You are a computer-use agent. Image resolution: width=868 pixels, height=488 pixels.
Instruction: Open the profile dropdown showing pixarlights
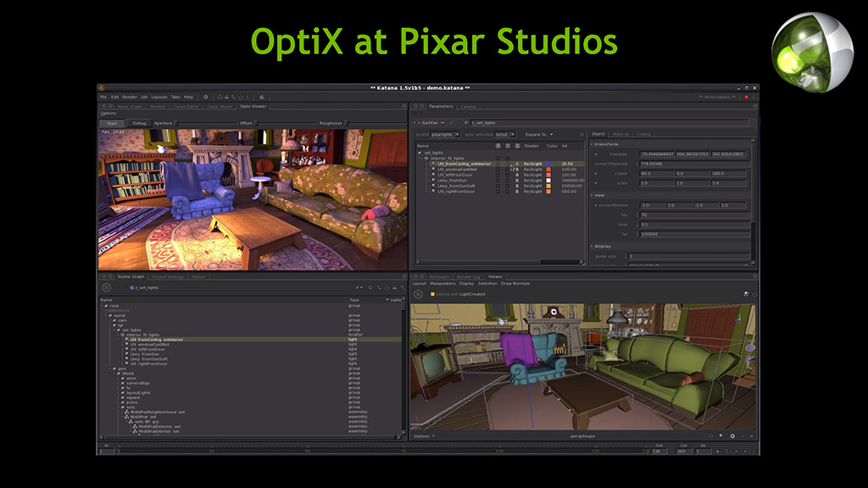(445, 134)
